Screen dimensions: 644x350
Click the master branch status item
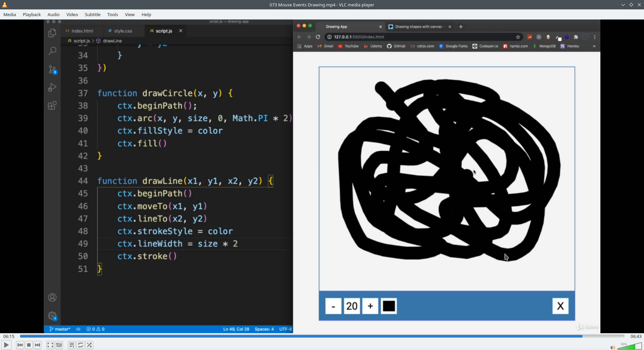coord(60,329)
